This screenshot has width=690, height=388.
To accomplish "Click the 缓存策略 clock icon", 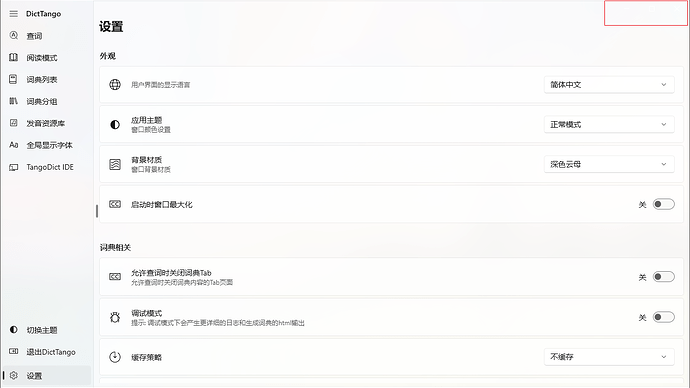I will click(115, 357).
